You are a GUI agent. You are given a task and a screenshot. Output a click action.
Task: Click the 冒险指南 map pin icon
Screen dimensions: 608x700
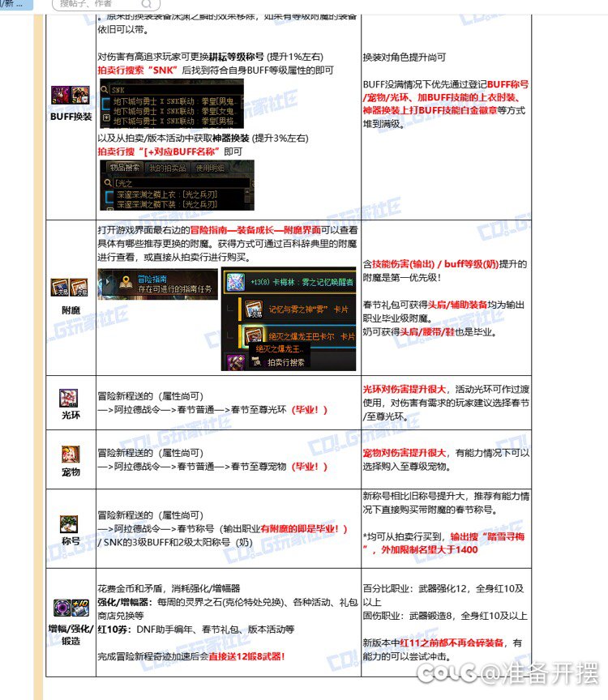click(x=126, y=282)
